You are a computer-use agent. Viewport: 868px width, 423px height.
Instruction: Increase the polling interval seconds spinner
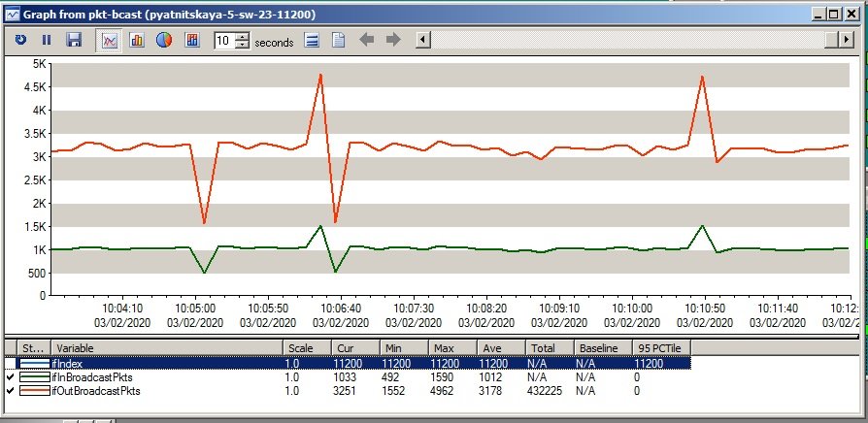pos(243,36)
